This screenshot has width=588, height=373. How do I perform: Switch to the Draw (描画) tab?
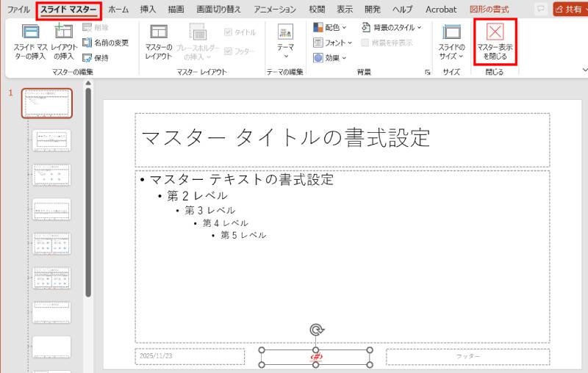pos(176,10)
